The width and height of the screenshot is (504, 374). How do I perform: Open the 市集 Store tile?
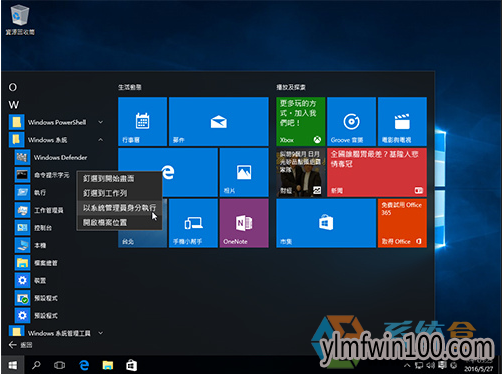[326, 223]
